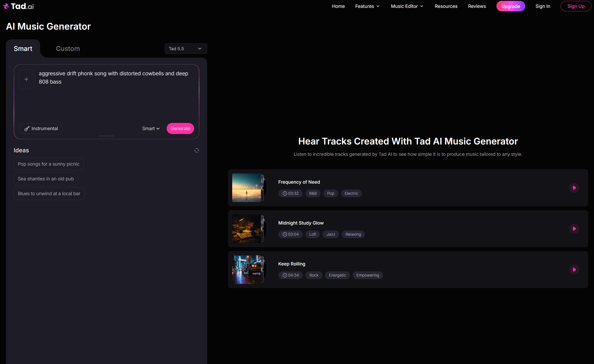This screenshot has width=594, height=364.
Task: Expand the Features menu
Action: [x=367, y=6]
